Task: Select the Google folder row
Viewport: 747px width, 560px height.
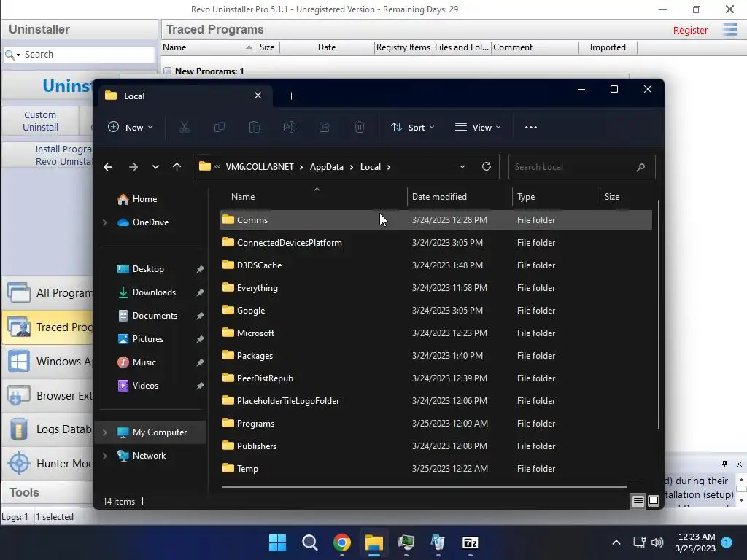Action: pyautogui.click(x=436, y=311)
